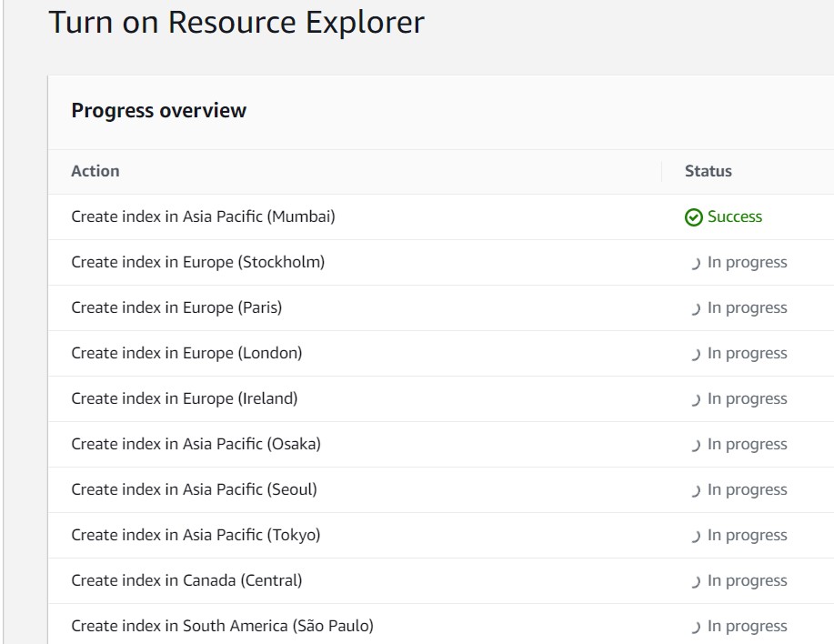Click the Turn on Resource Explorer title
The height and width of the screenshot is (644, 834).
click(236, 24)
